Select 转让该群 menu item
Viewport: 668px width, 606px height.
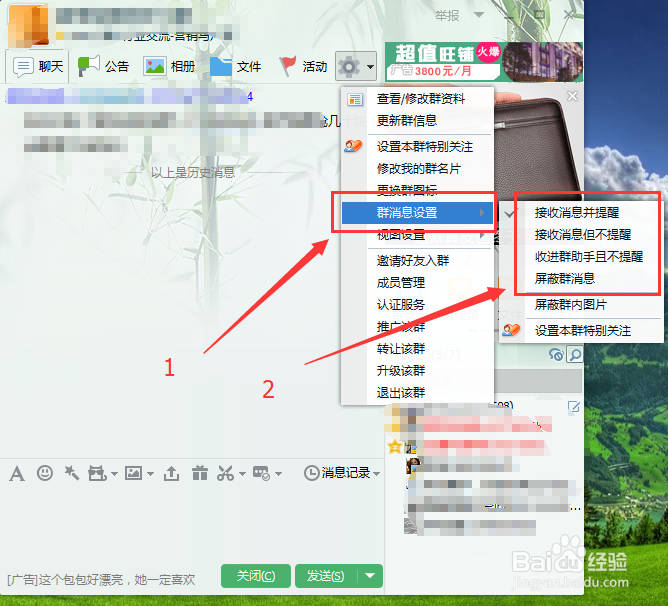pyautogui.click(x=418, y=349)
